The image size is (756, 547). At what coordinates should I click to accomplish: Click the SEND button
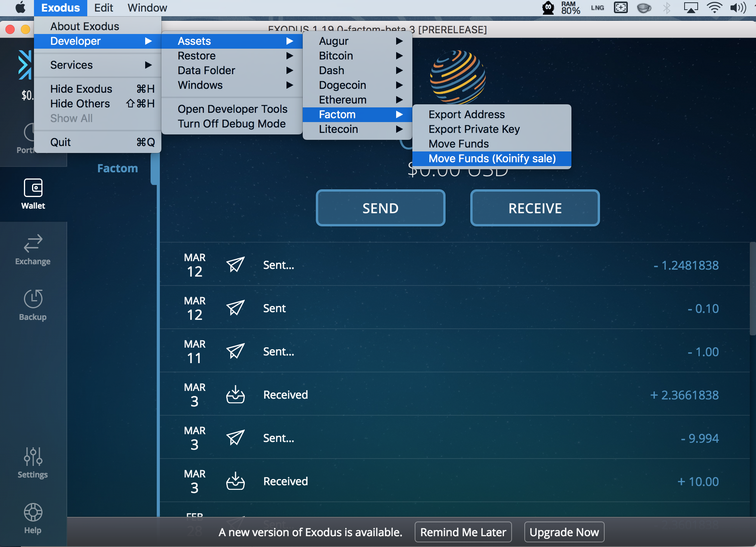(x=381, y=208)
